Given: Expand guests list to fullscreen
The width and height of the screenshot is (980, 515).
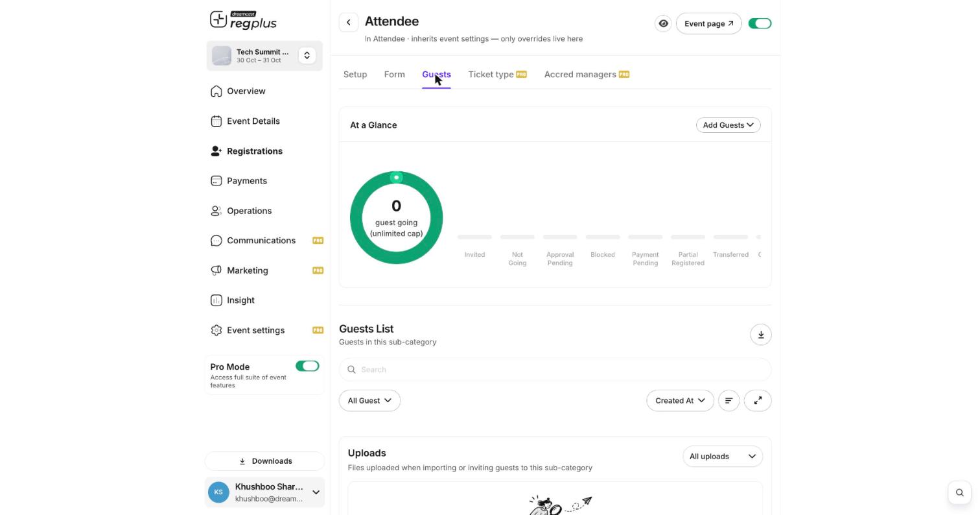Looking at the screenshot, I should (758, 401).
